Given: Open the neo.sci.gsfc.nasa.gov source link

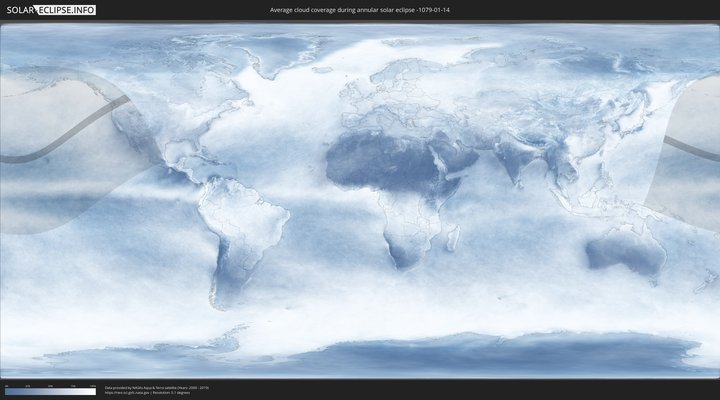Looking at the screenshot, I should coord(130,393).
